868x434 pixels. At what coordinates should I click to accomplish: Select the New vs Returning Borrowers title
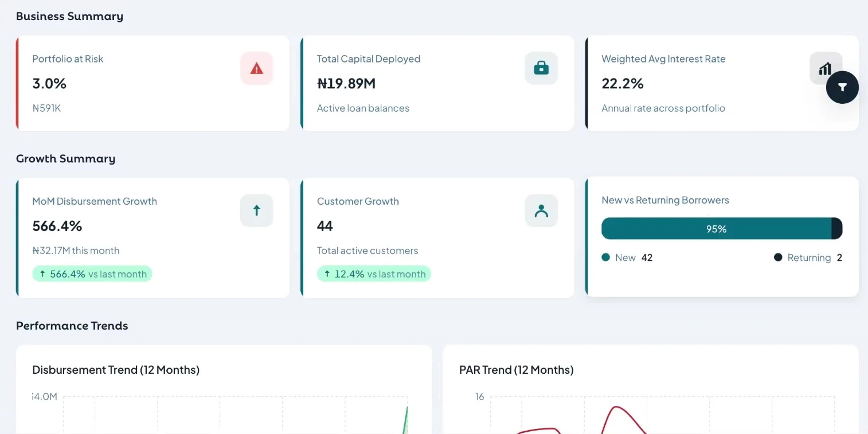pos(665,200)
